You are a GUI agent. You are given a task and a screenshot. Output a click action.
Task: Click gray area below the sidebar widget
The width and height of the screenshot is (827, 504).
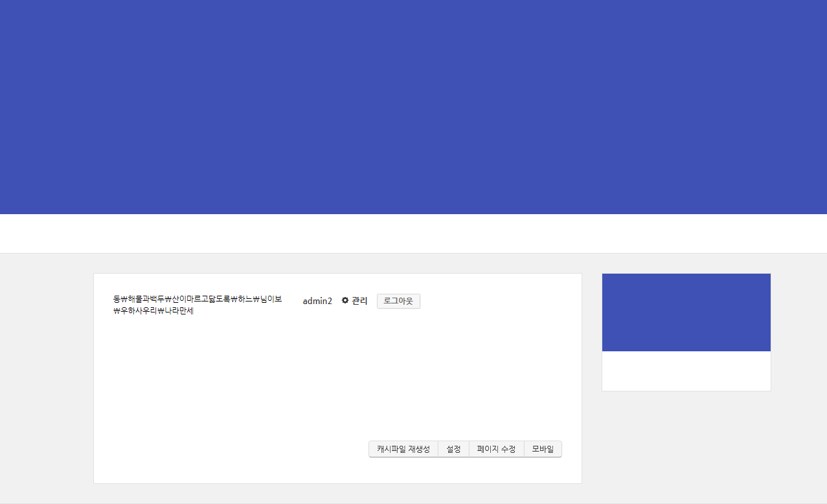click(686, 446)
